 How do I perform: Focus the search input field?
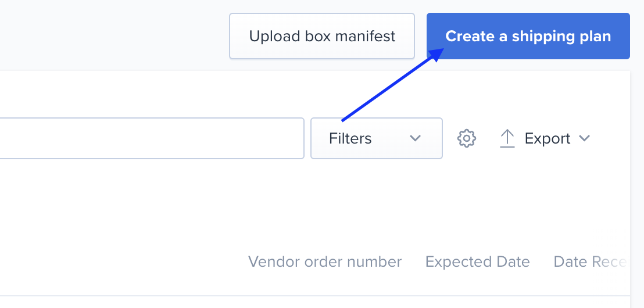(152, 138)
